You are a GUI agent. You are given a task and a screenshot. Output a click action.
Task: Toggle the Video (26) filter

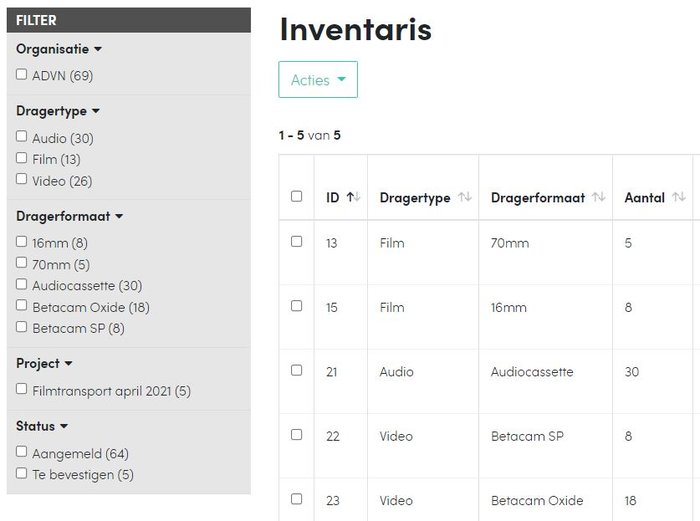21,179
